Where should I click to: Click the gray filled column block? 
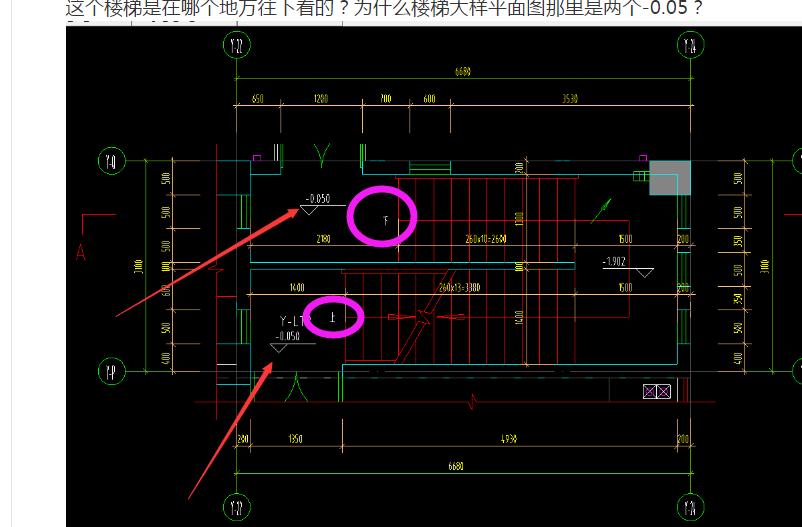click(x=670, y=178)
